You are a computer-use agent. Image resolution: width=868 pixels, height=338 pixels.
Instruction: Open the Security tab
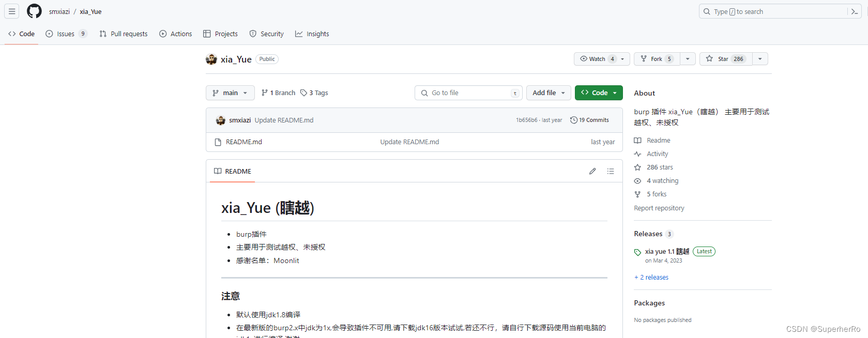267,34
